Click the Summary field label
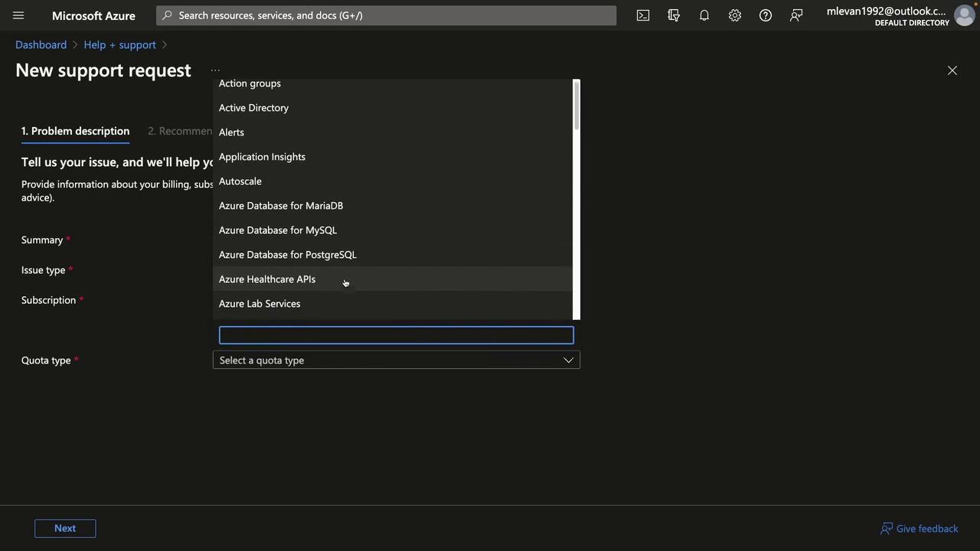The image size is (980, 551). (42, 240)
